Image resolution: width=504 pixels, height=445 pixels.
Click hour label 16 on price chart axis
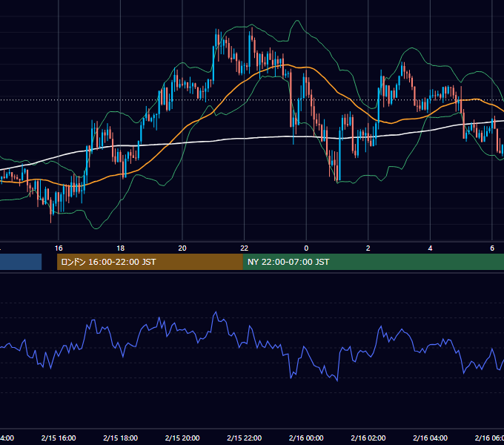point(59,248)
